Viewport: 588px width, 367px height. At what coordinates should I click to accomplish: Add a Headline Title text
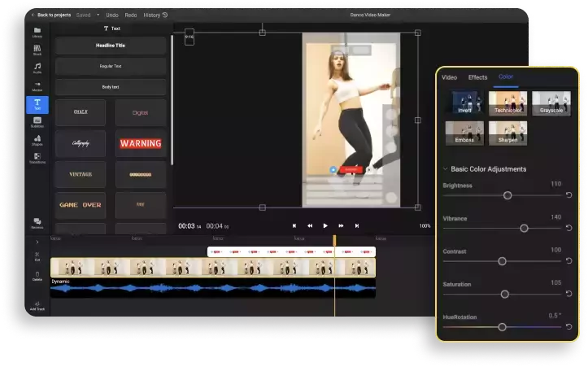pyautogui.click(x=111, y=46)
